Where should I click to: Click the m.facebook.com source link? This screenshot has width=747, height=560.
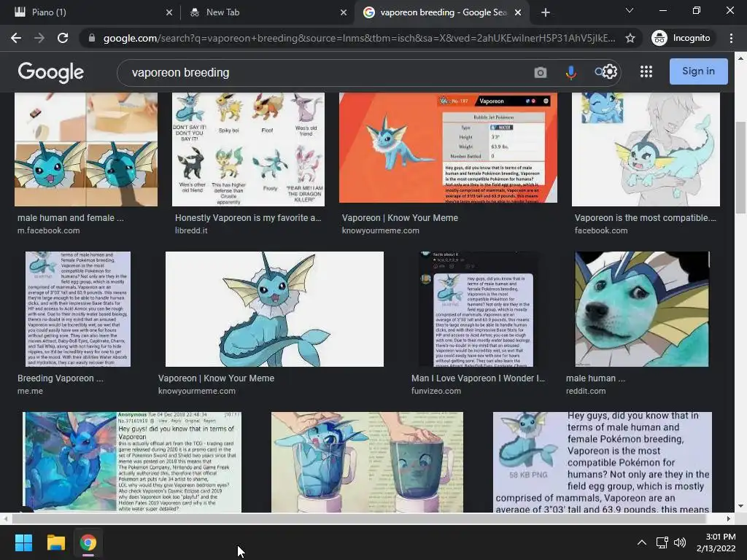pyautogui.click(x=49, y=230)
